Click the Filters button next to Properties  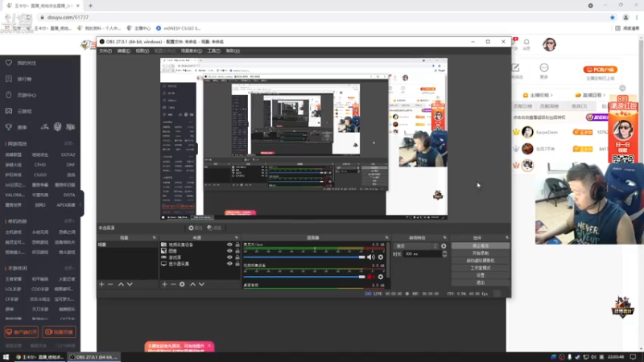click(x=214, y=228)
